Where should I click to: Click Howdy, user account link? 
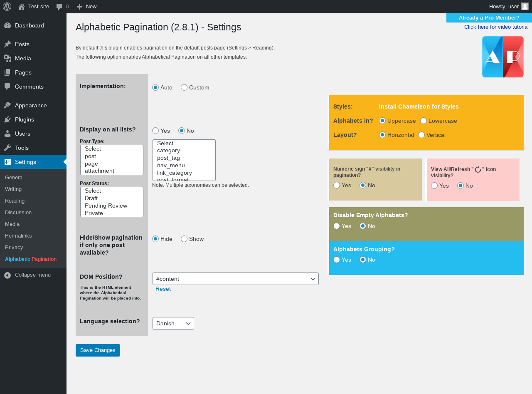[x=509, y=7]
